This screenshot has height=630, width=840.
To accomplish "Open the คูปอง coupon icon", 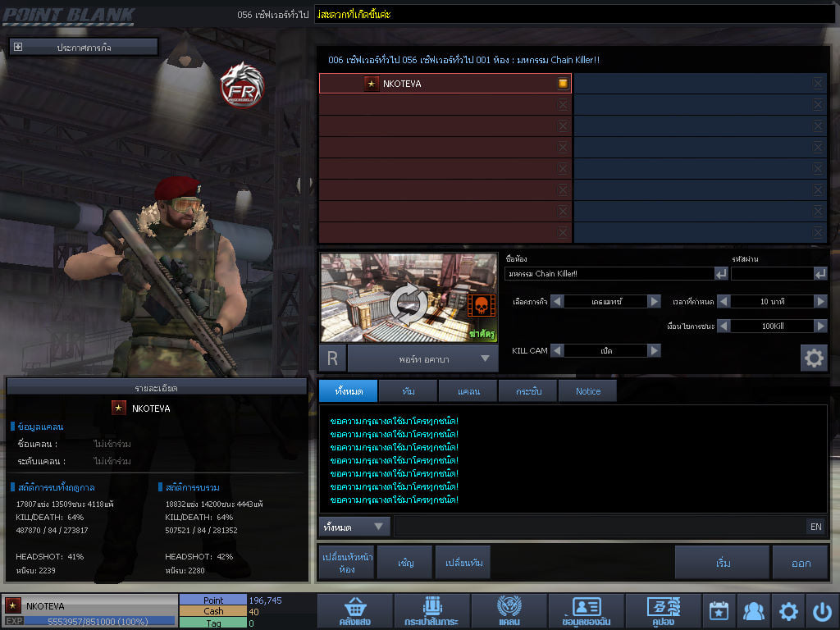I will (663, 611).
